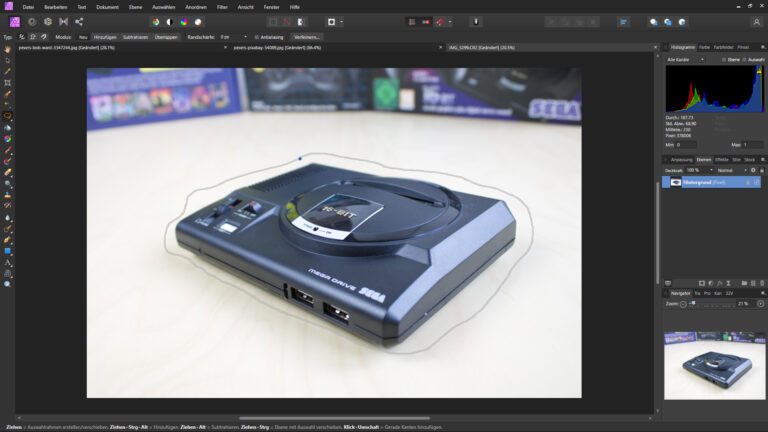Screen dimensions: 768x432
Task: Set selection mode to Überlappen
Action: click(x=166, y=37)
